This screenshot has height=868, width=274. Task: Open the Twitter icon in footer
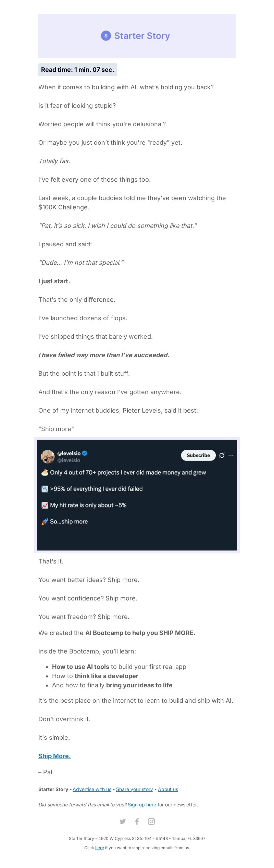click(123, 821)
